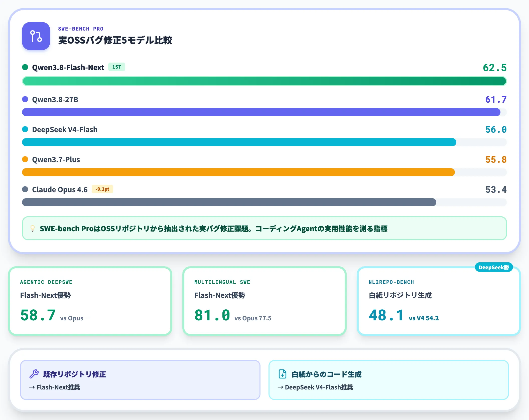Open the MULTILINGUAL SWE card
This screenshot has height=420, width=529.
pyautogui.click(x=264, y=301)
